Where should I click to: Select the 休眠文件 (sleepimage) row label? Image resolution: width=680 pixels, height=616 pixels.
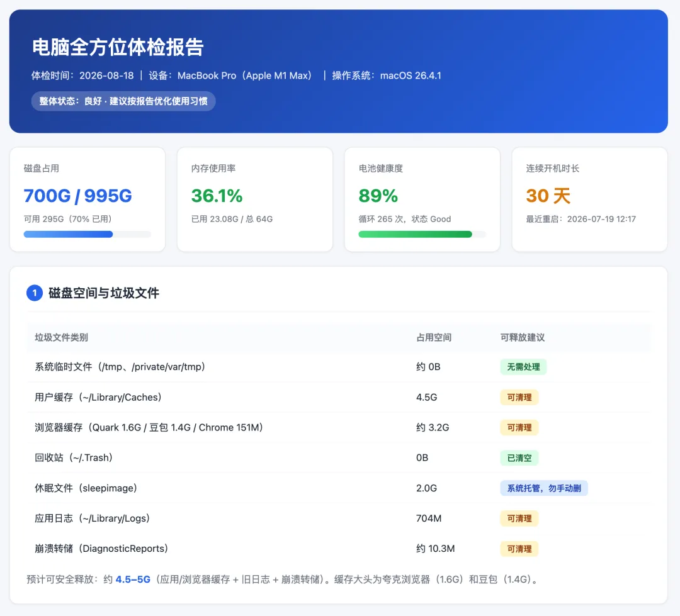coord(86,488)
